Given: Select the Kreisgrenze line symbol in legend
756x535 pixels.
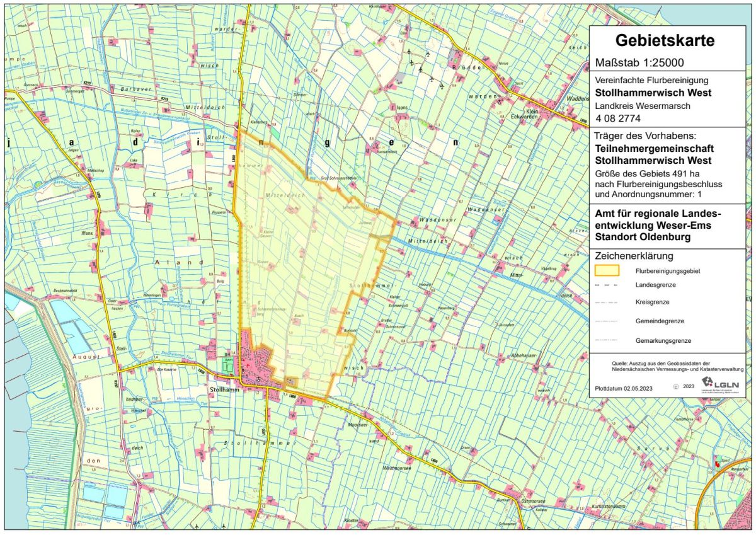Looking at the screenshot, I should coord(607,303).
